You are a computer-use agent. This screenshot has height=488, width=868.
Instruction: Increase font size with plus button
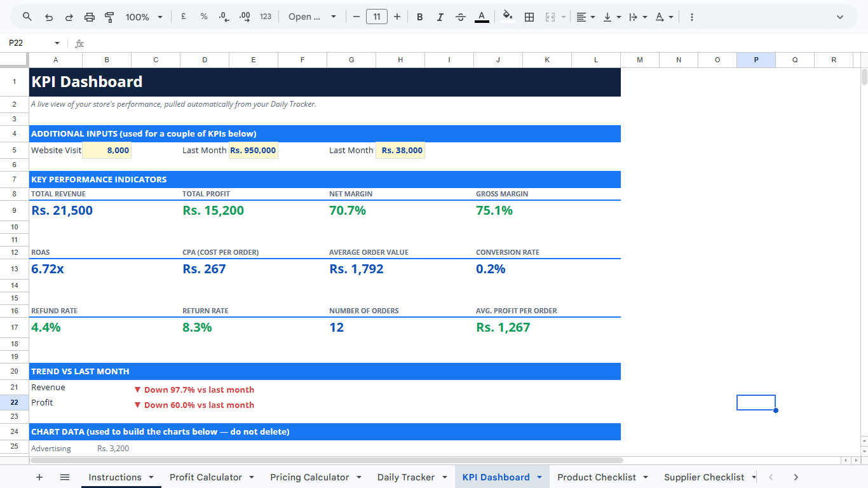tap(397, 17)
